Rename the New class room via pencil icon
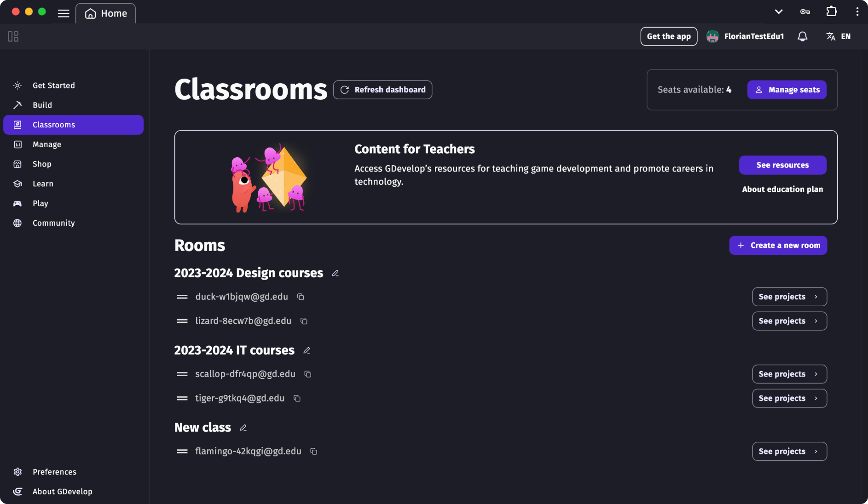868x504 pixels. [243, 428]
